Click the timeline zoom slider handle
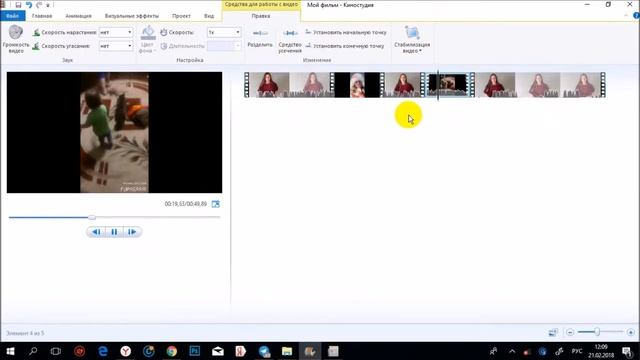Viewport: 640px width, 360px height. click(597, 332)
